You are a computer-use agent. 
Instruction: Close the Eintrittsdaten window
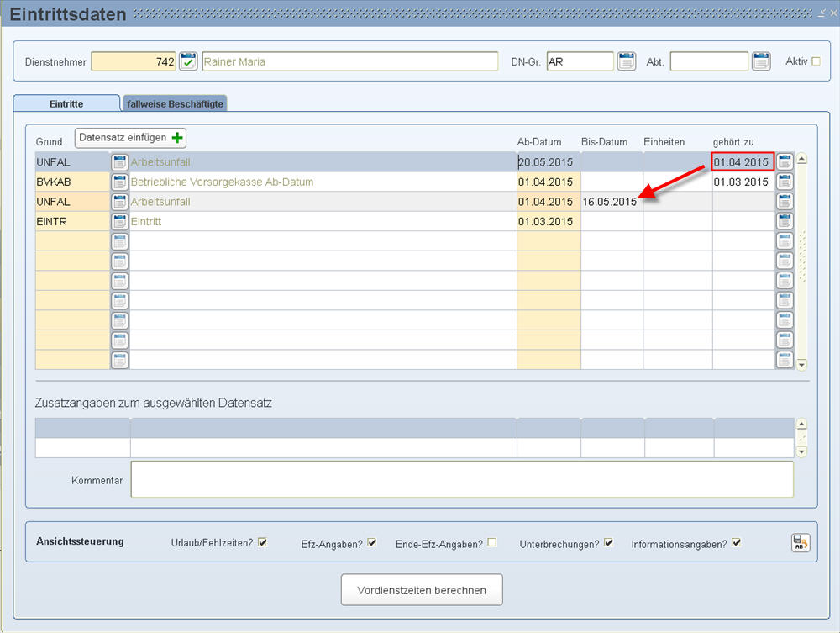coord(833,13)
